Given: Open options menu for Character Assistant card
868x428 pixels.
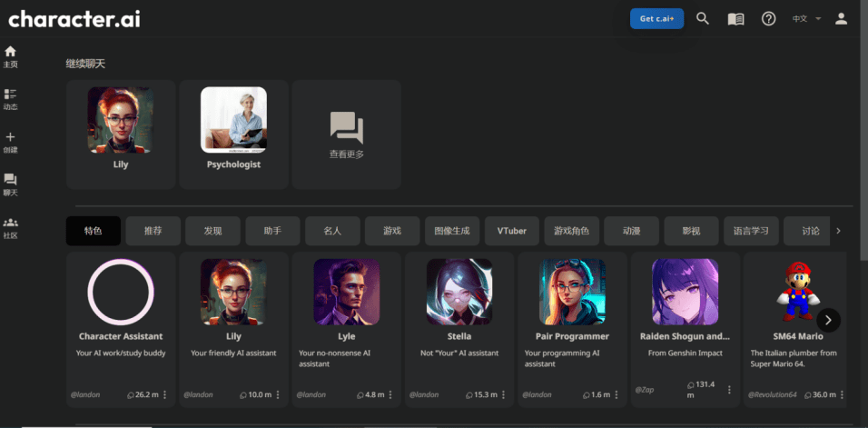Looking at the screenshot, I should click(165, 394).
